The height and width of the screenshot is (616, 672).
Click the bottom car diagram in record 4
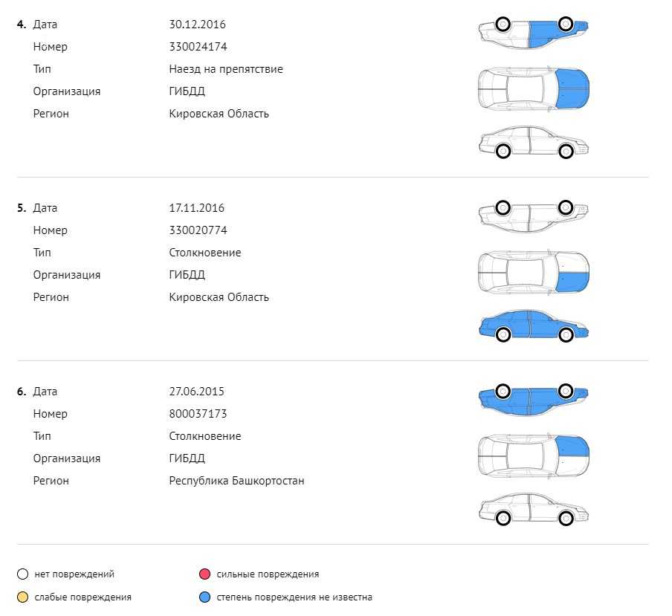533,142
